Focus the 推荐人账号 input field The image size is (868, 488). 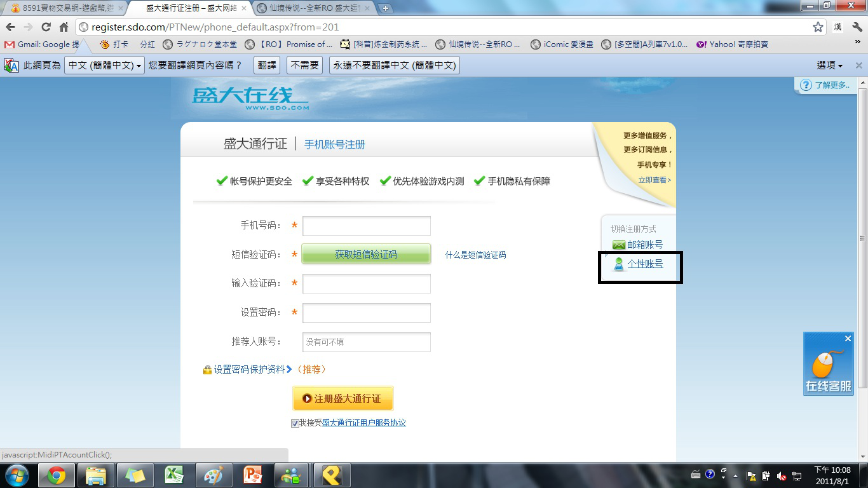[x=367, y=342]
